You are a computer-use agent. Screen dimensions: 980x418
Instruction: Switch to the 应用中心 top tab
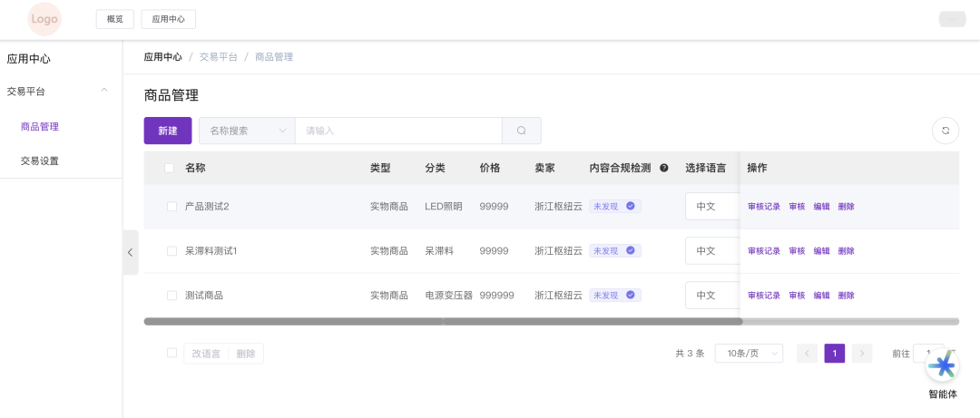[168, 19]
